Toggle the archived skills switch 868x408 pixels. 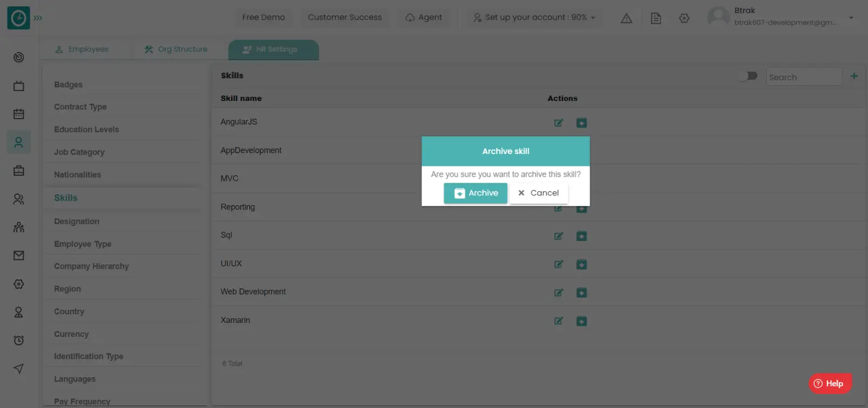pyautogui.click(x=749, y=76)
